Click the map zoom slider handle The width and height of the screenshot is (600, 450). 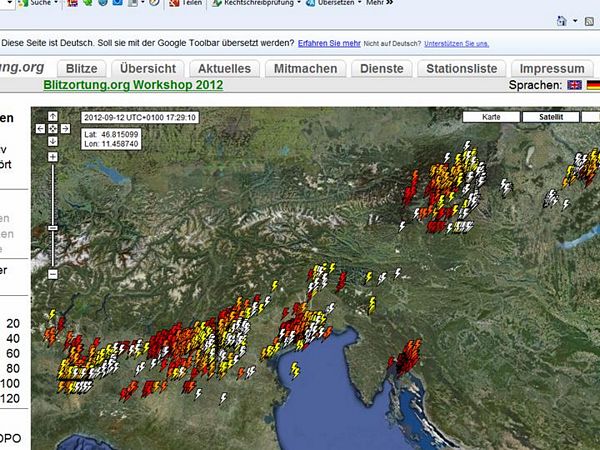click(52, 228)
